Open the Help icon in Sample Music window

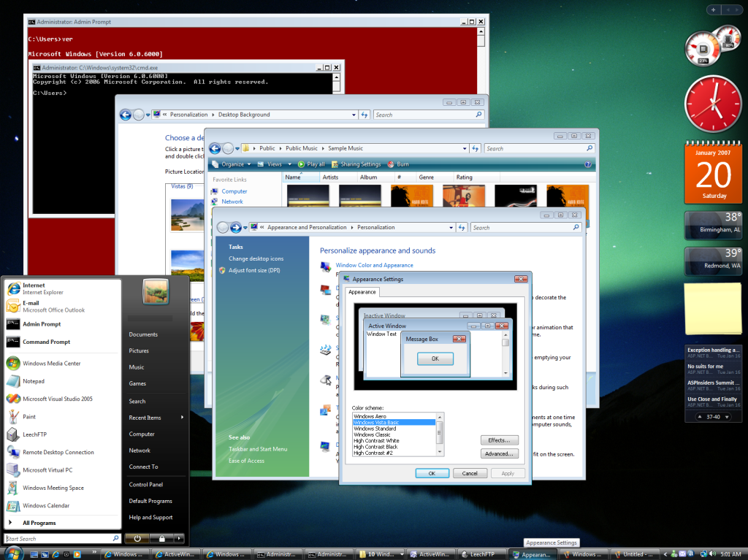coord(588,164)
